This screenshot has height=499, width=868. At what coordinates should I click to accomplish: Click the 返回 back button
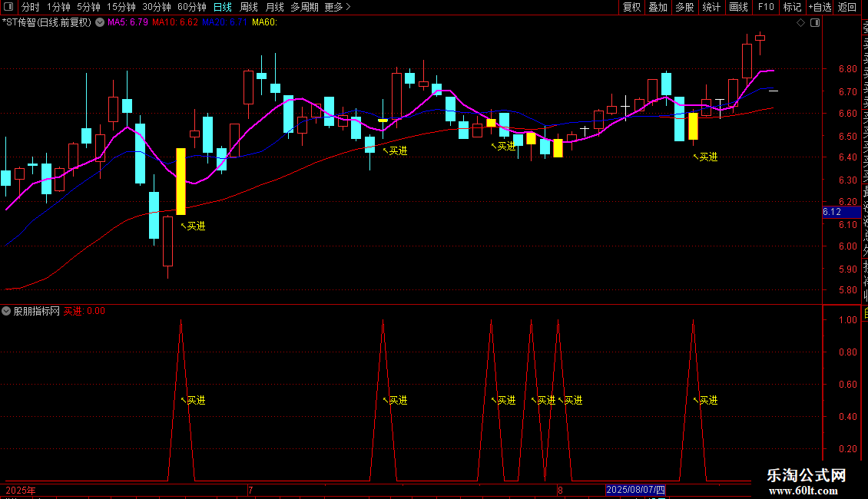click(x=847, y=7)
